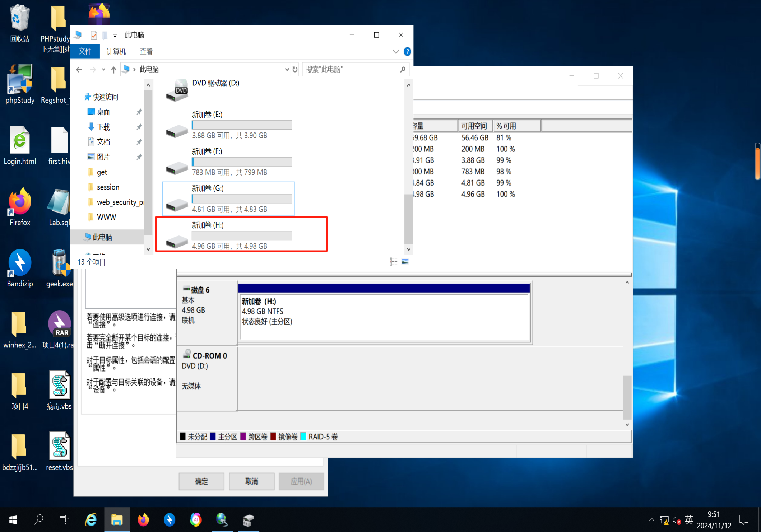Open Firefox from the taskbar
Image resolution: width=761 pixels, height=532 pixels.
pos(143,519)
